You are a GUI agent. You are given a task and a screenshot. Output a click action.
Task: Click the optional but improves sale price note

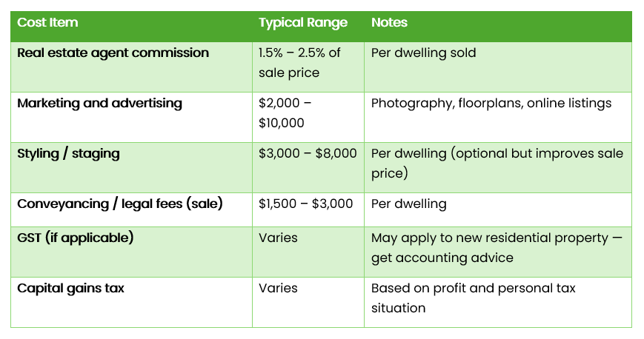coord(497,164)
